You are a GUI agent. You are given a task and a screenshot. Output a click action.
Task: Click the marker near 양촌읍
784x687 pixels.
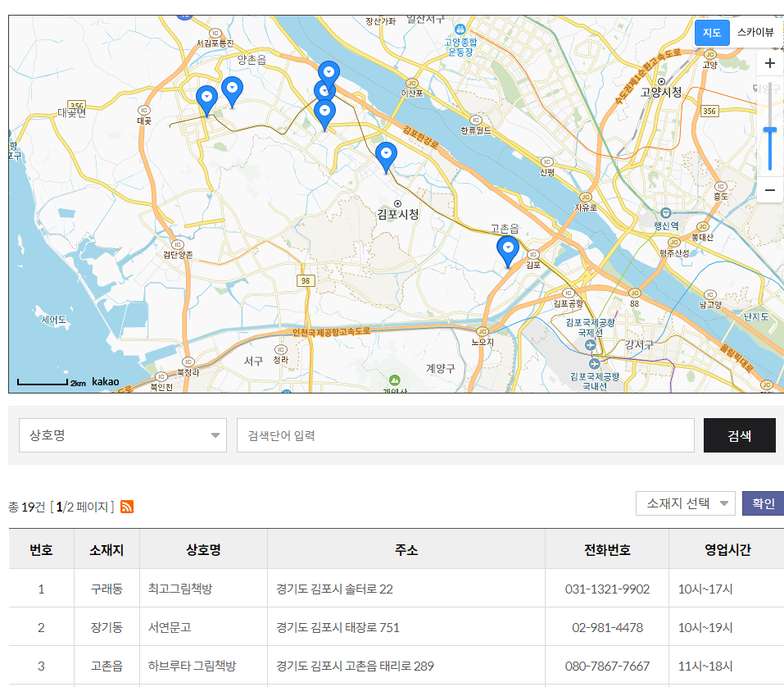pos(233,89)
